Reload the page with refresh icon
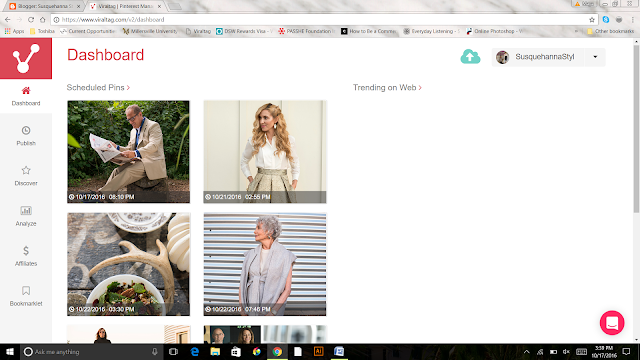Viewport: 640px width, 360px height. click(31, 20)
